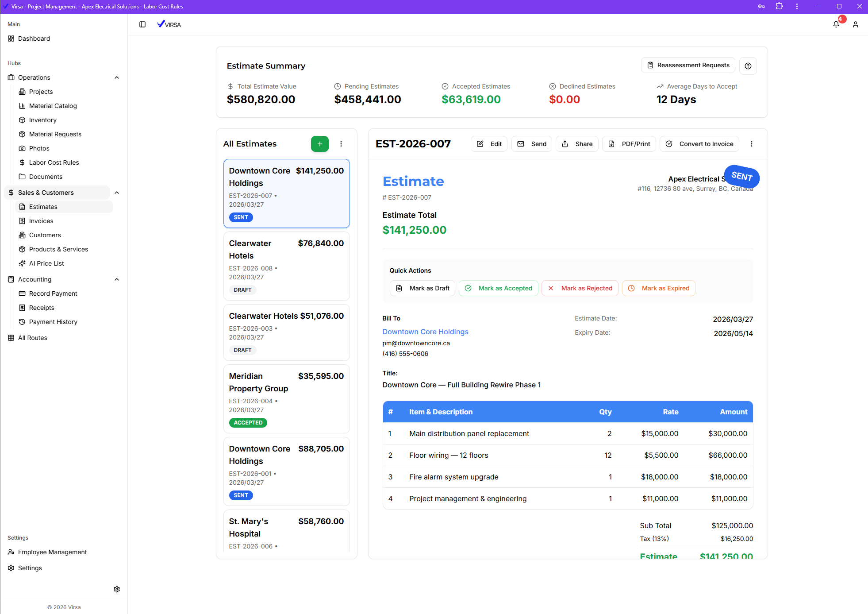Screen dimensions: 868x614
Task: Click PDF/Print button
Action: [x=629, y=144]
